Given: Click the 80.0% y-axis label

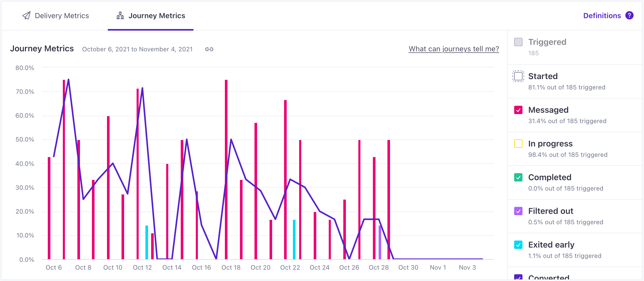Looking at the screenshot, I should [25, 68].
